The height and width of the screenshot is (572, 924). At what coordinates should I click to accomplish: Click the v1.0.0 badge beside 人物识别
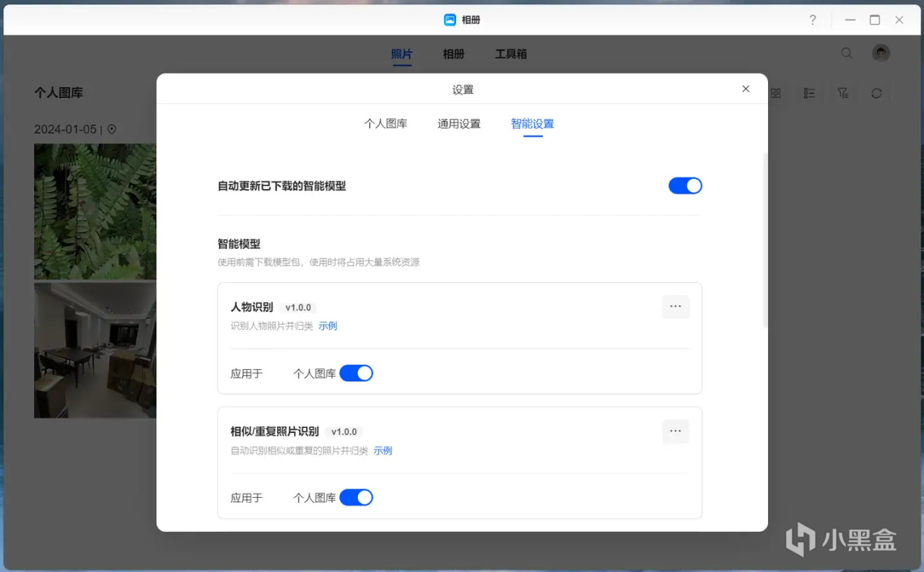click(x=298, y=307)
